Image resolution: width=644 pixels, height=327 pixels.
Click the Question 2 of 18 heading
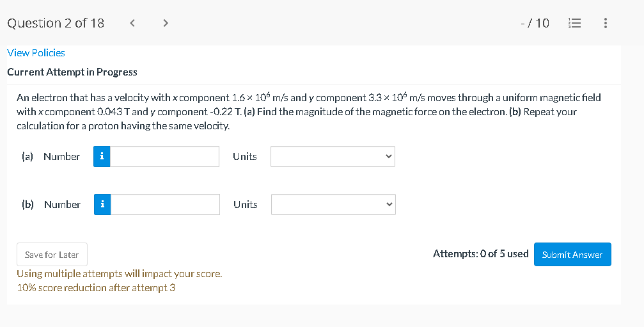pyautogui.click(x=56, y=23)
